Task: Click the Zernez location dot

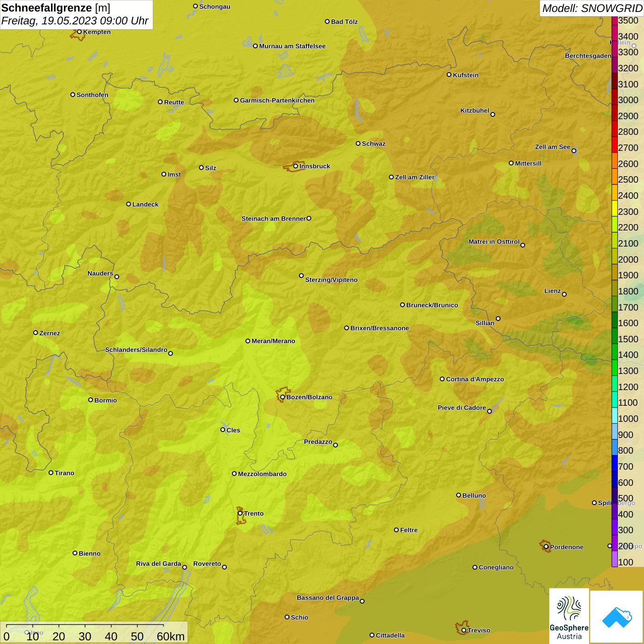Action: click(x=35, y=333)
